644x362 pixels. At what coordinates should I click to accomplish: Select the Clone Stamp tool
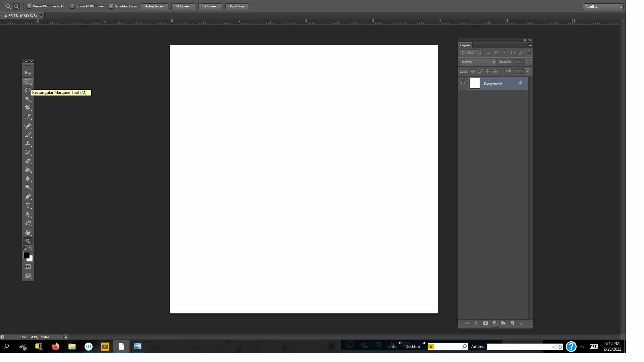[x=28, y=143]
